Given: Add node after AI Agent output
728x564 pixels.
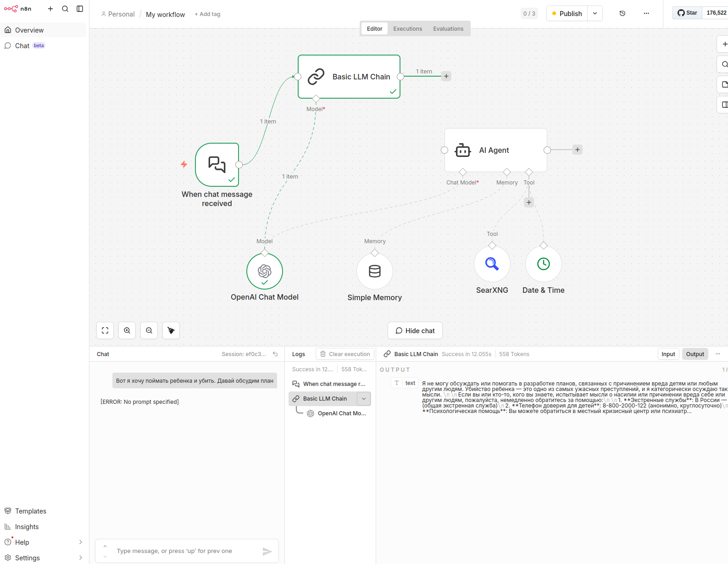Looking at the screenshot, I should [x=578, y=150].
